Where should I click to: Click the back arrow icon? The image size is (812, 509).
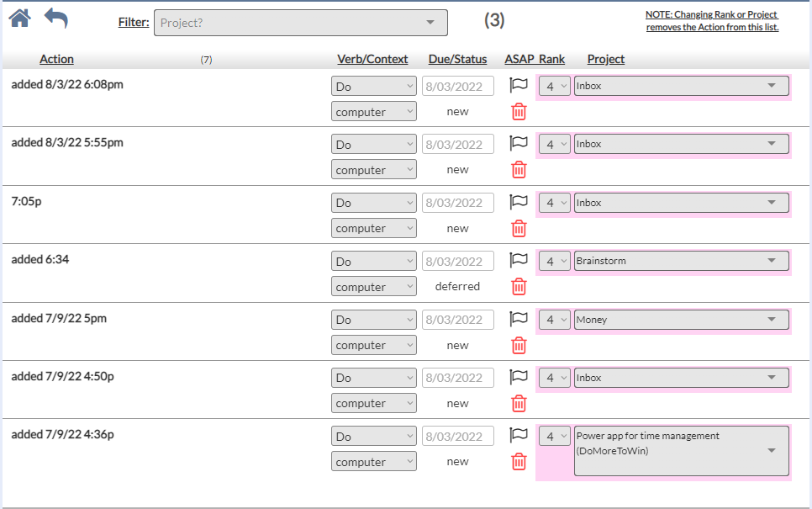coord(56,18)
